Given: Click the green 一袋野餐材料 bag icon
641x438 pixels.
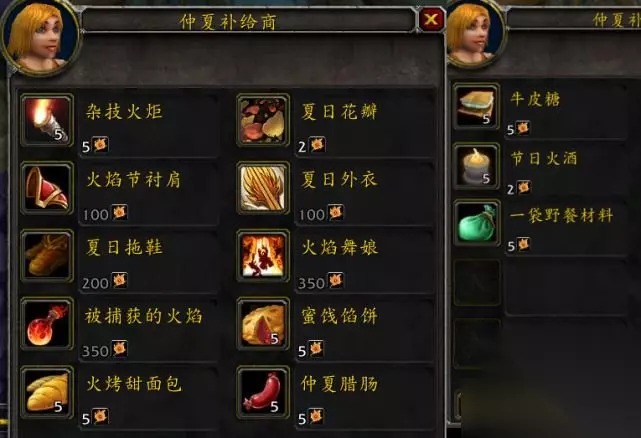Looking at the screenshot, I should [x=476, y=223].
